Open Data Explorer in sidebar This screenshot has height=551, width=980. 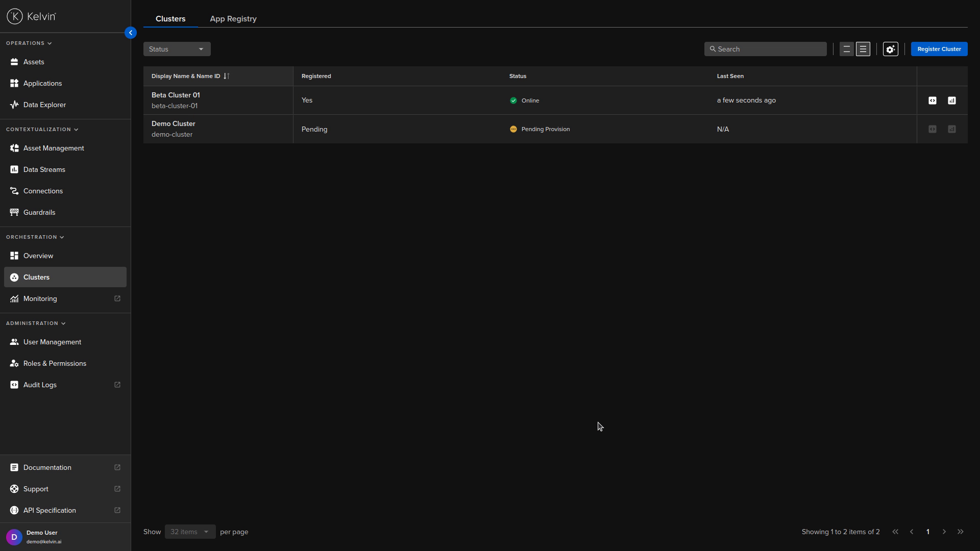pyautogui.click(x=44, y=105)
